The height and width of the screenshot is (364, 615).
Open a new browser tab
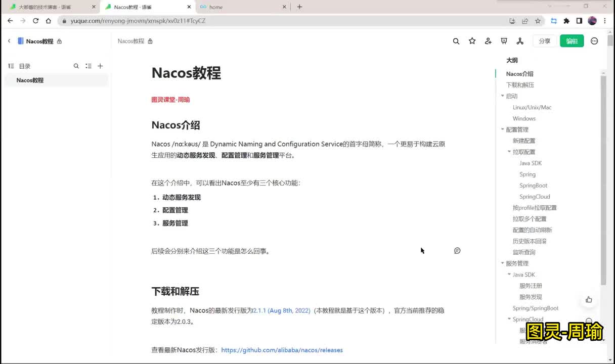pos(299,7)
